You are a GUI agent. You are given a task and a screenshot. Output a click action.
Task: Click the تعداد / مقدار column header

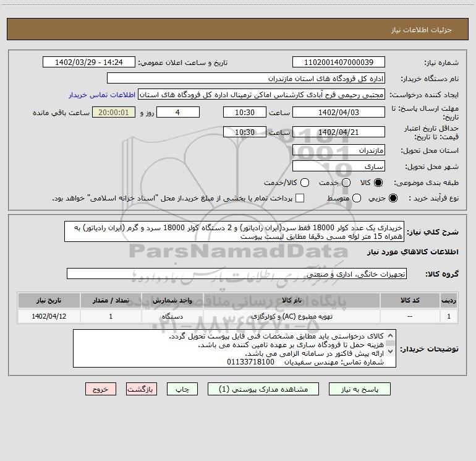[111, 301]
